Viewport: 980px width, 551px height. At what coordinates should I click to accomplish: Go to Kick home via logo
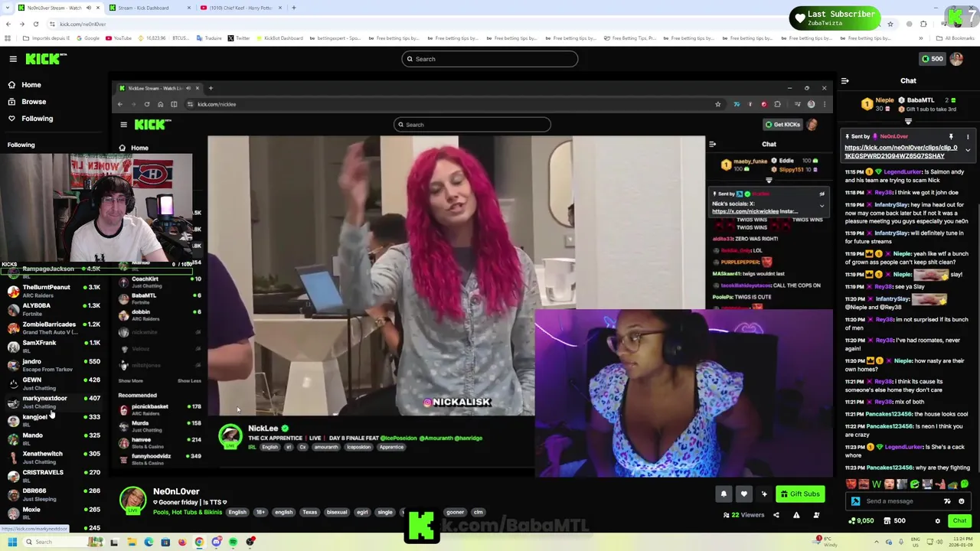coord(45,59)
